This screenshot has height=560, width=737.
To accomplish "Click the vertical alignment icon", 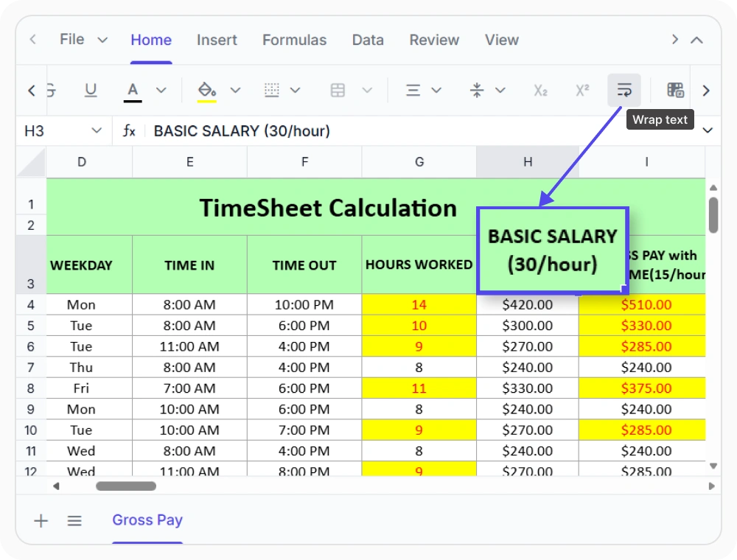I will pos(477,90).
